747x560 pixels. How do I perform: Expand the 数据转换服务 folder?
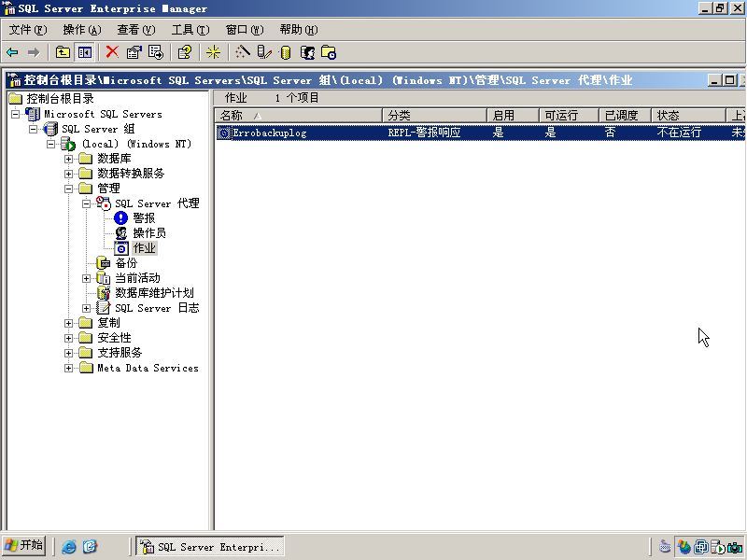[68, 174]
